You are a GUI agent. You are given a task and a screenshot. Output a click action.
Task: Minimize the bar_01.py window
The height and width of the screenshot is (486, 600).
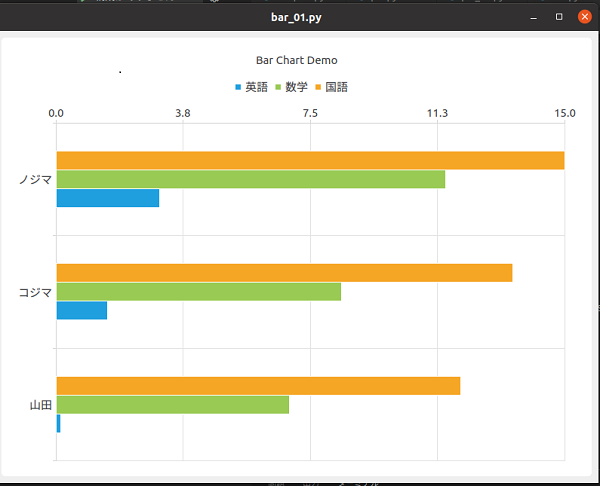534,17
